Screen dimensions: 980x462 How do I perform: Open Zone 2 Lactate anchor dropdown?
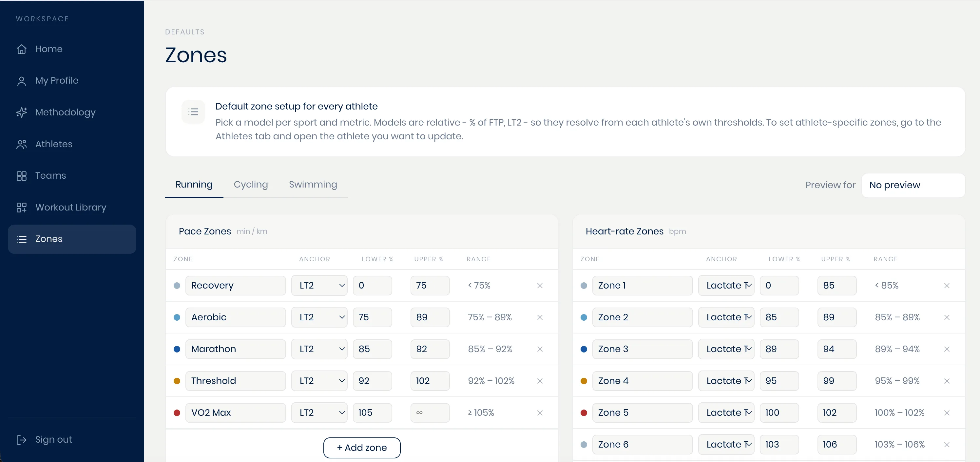pyautogui.click(x=726, y=317)
